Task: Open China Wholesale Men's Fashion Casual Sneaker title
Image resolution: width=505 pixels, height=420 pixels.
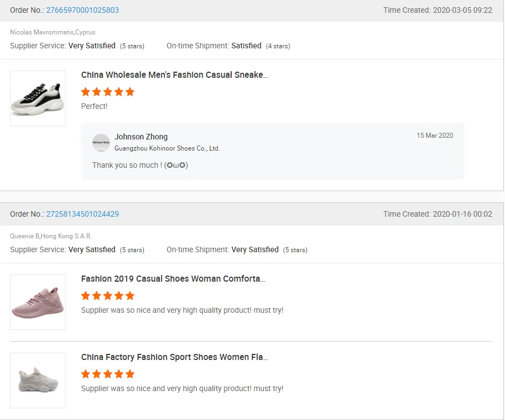Action: (x=174, y=75)
